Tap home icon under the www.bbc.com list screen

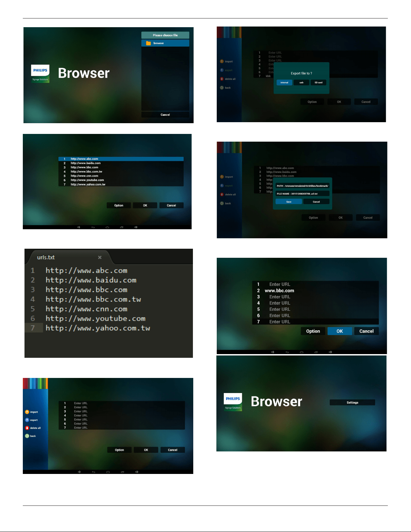pos(302,352)
